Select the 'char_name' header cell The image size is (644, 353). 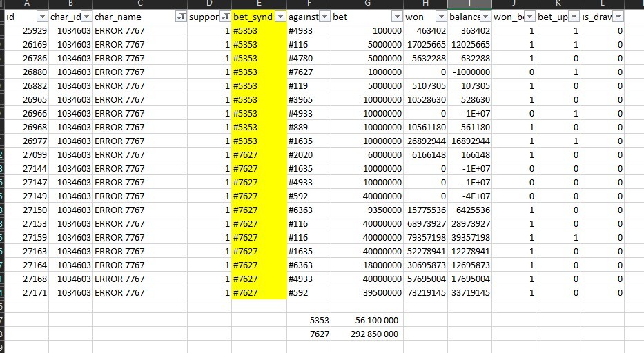[140, 17]
